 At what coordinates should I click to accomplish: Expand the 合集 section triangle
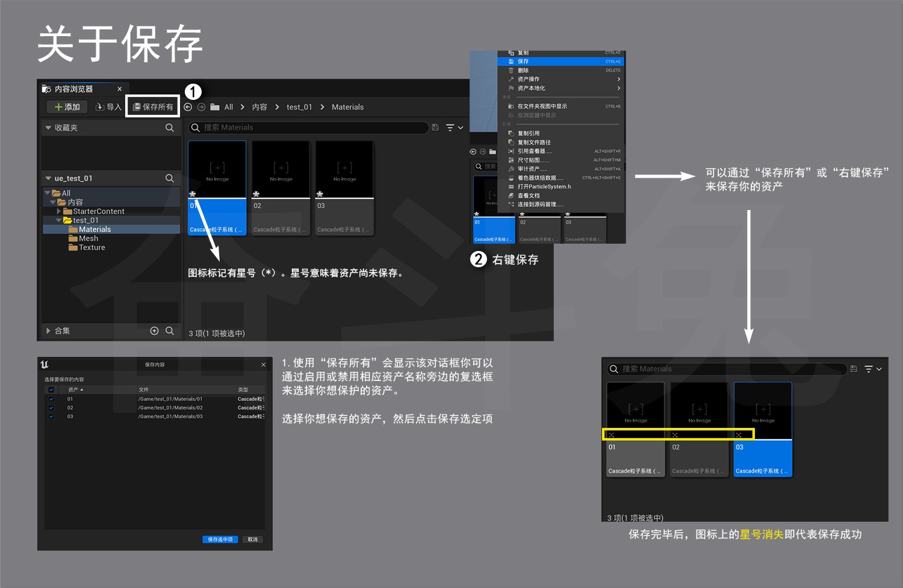[48, 331]
